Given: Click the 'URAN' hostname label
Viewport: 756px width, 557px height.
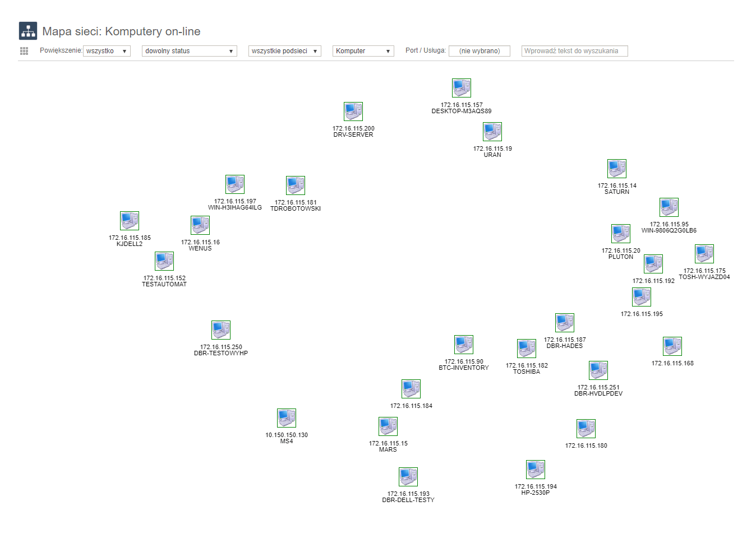Looking at the screenshot, I should 492,155.
